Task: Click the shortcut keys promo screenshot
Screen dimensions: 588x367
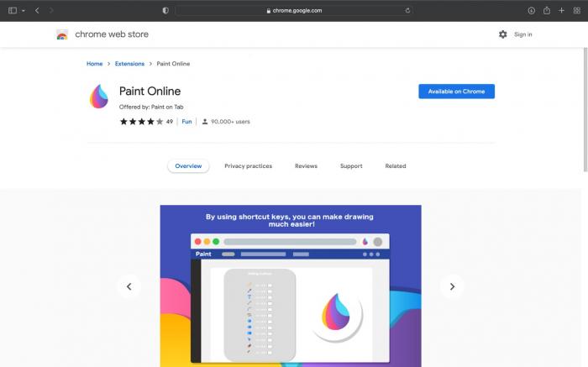Action: click(291, 286)
